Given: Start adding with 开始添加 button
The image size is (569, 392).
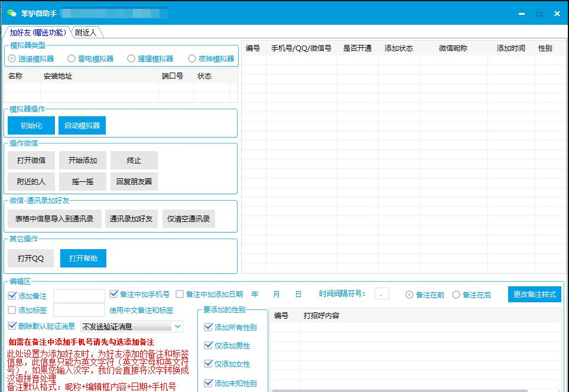Looking at the screenshot, I should click(x=83, y=160).
